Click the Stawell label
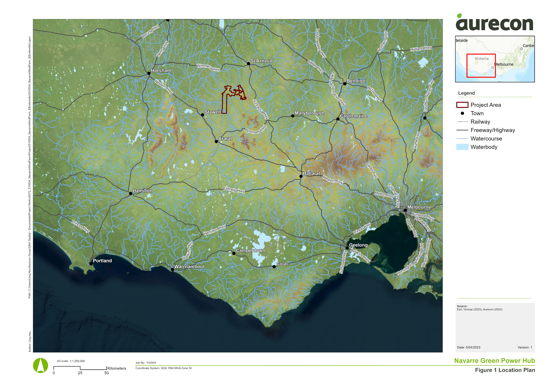This screenshot has width=555, height=392. (212, 112)
